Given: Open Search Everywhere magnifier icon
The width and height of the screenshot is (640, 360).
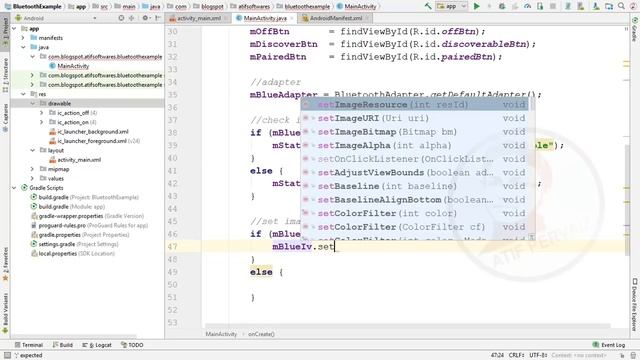Looking at the screenshot, I should pyautogui.click(x=621, y=6).
